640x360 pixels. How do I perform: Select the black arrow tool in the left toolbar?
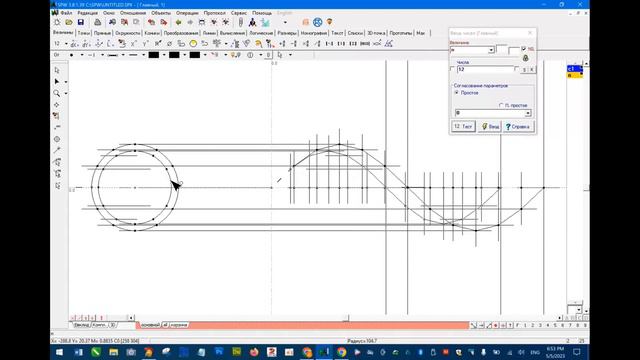coord(57,82)
